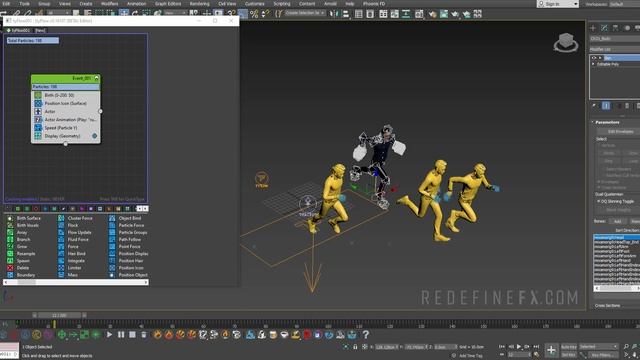Pick the Cluster Force operator
640x360 pixels.
[75, 218]
